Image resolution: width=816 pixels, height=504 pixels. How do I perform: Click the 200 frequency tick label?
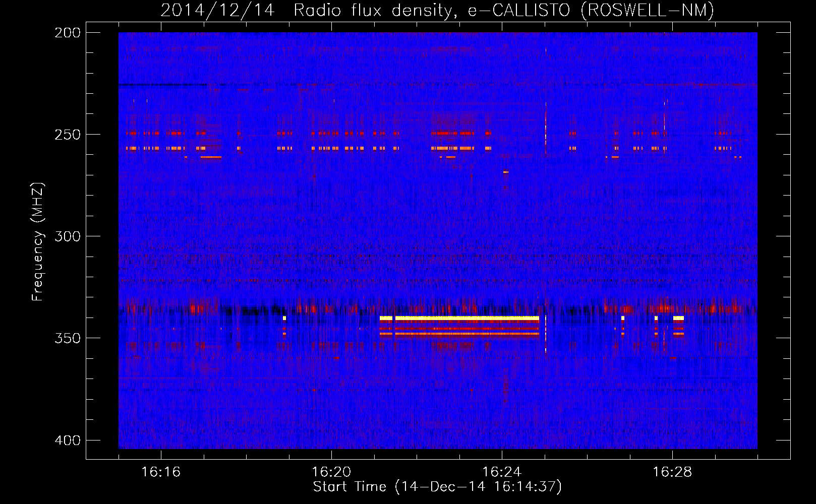[x=68, y=33]
